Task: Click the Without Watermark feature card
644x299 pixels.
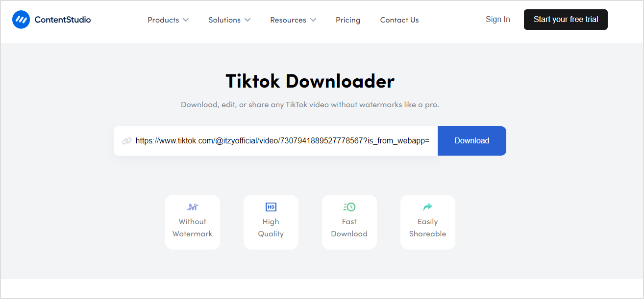Action: pos(192,222)
